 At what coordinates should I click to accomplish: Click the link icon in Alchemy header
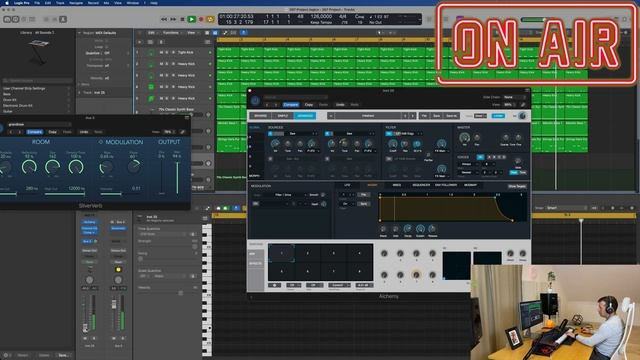tap(523, 104)
